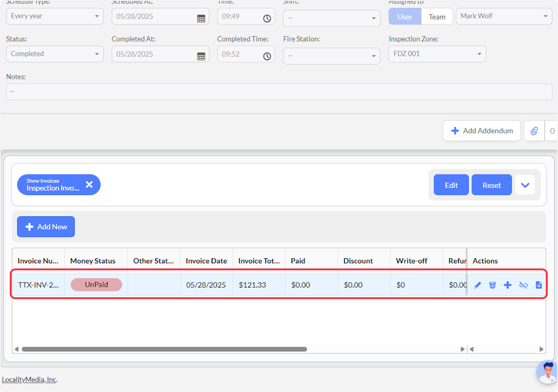
Task: Sort by Paid column header
Action: (312, 261)
